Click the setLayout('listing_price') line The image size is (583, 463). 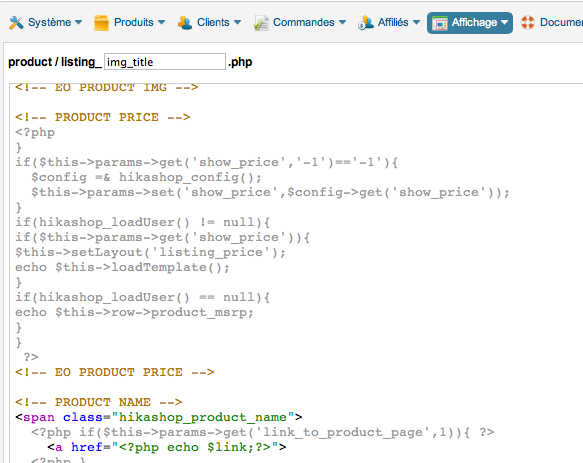(x=151, y=253)
